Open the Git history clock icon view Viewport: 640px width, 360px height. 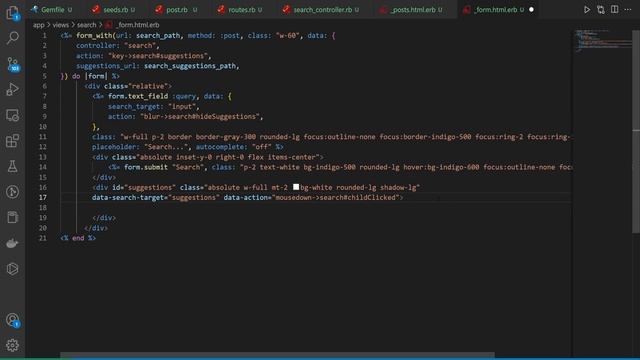pyautogui.click(x=12, y=192)
